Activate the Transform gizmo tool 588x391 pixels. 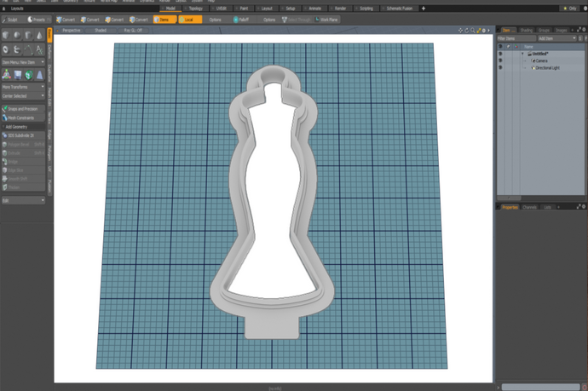(x=6, y=75)
